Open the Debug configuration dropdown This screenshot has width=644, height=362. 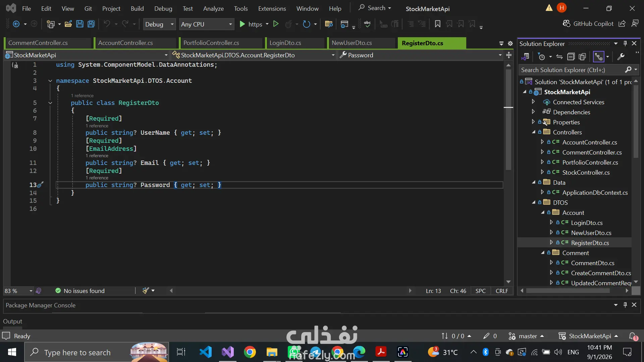[x=159, y=24]
